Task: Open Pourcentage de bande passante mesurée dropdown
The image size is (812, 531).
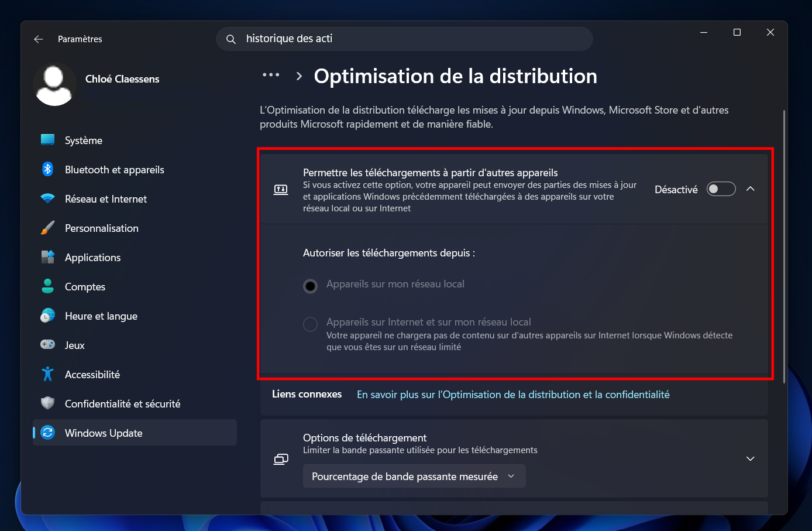Action: pyautogui.click(x=414, y=477)
